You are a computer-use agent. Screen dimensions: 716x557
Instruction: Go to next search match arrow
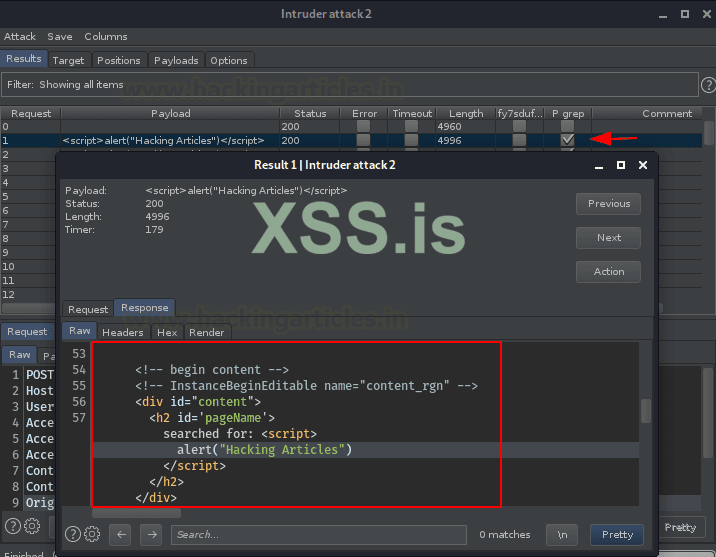pyautogui.click(x=152, y=534)
